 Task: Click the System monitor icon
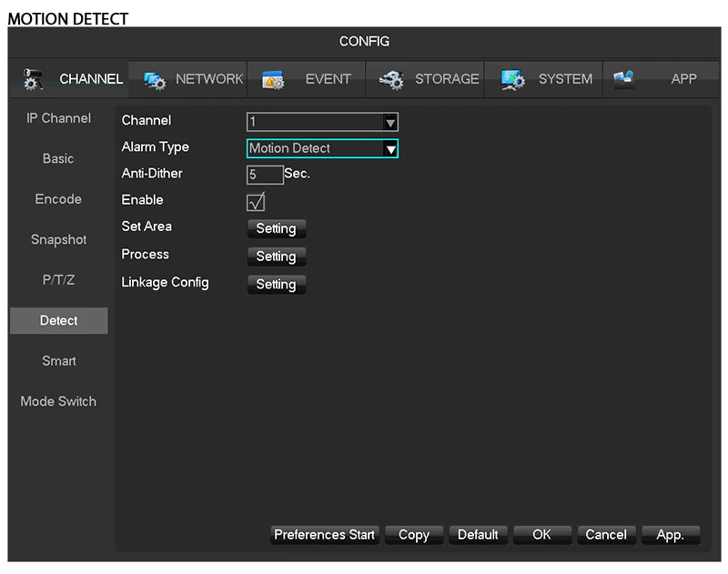[x=512, y=80]
